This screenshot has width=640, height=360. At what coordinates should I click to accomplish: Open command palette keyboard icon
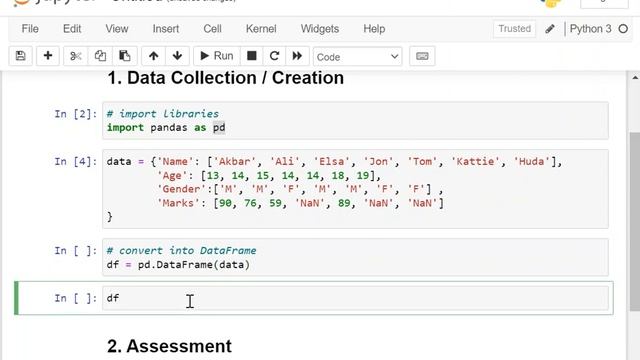click(422, 56)
